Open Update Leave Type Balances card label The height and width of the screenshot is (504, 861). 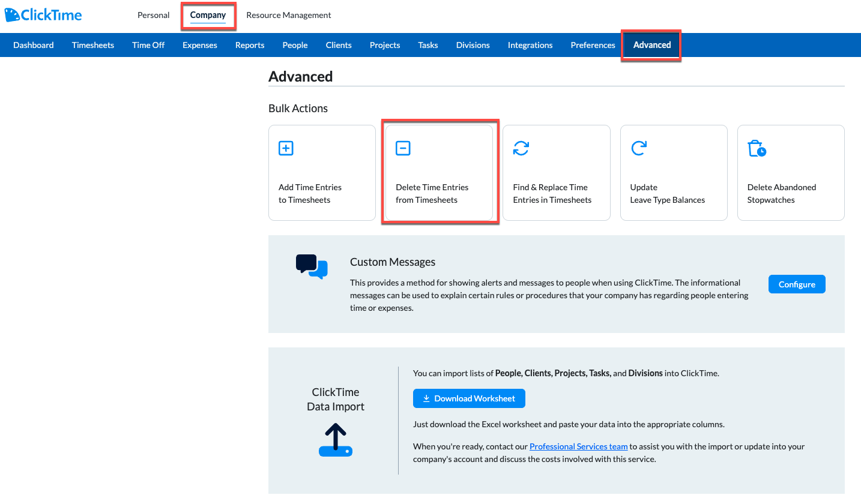(668, 193)
